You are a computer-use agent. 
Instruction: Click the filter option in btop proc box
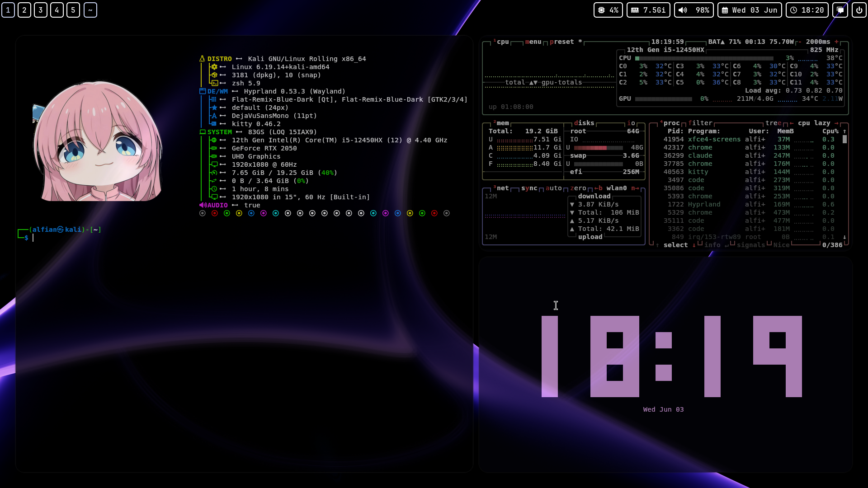(700, 123)
